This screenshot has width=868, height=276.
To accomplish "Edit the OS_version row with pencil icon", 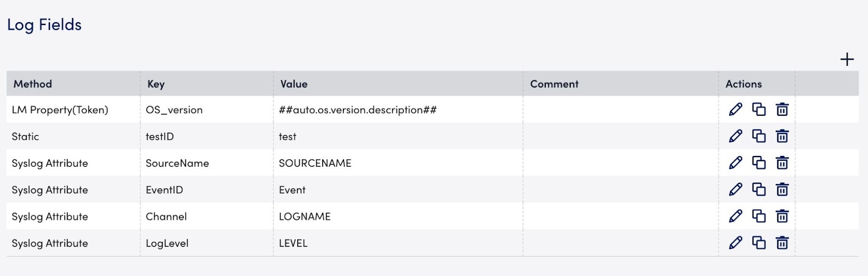I will pyautogui.click(x=736, y=109).
